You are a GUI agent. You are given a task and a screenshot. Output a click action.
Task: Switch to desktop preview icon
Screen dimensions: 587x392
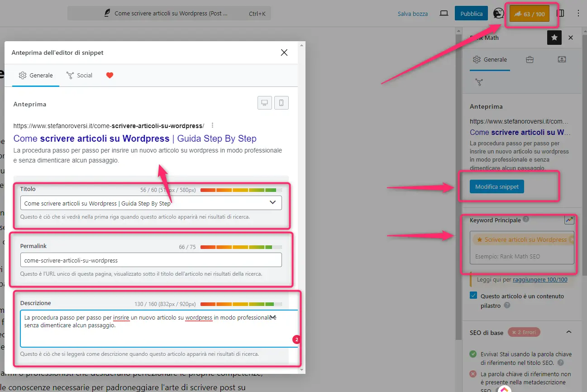[x=264, y=103]
